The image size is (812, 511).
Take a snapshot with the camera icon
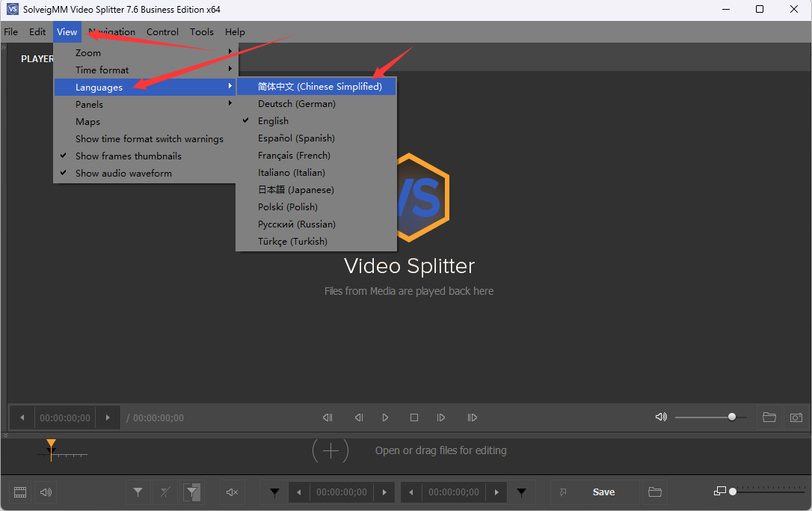coord(796,417)
